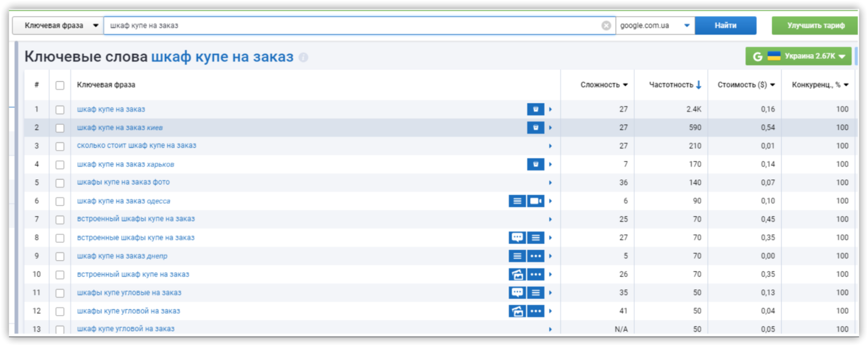Check the box for 'шкаф купе на заказ днепр'

coord(60,256)
